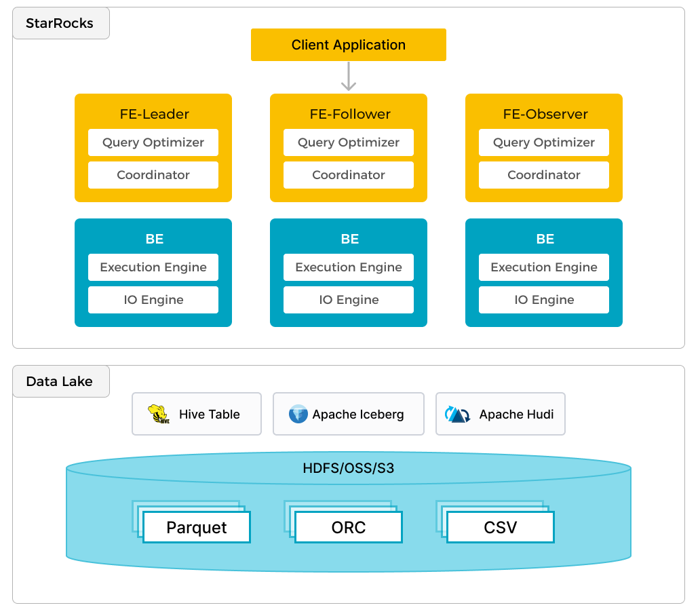Click the Hive bee logo icon

pyautogui.click(x=159, y=414)
